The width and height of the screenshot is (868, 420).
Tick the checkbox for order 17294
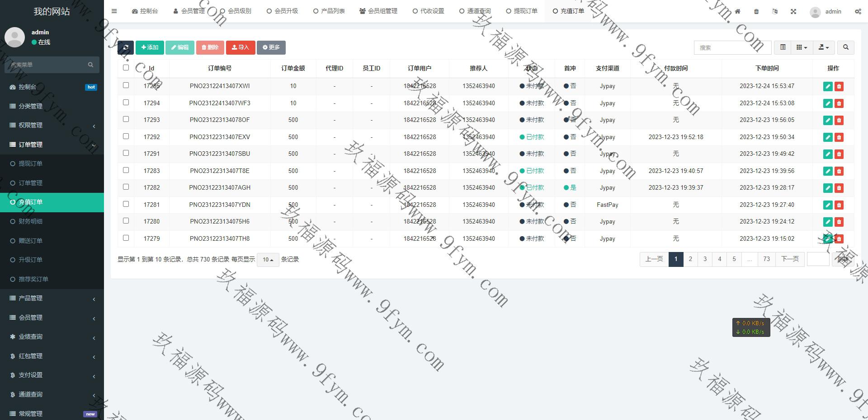pos(126,103)
